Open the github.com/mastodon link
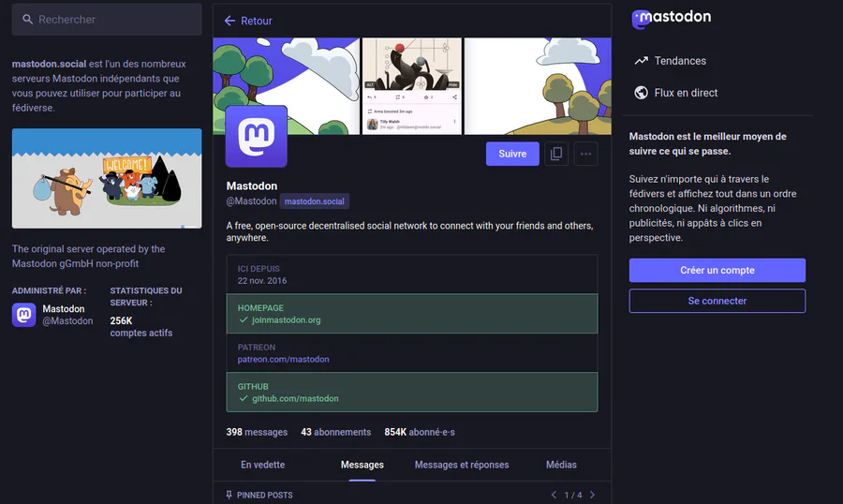 click(x=295, y=398)
